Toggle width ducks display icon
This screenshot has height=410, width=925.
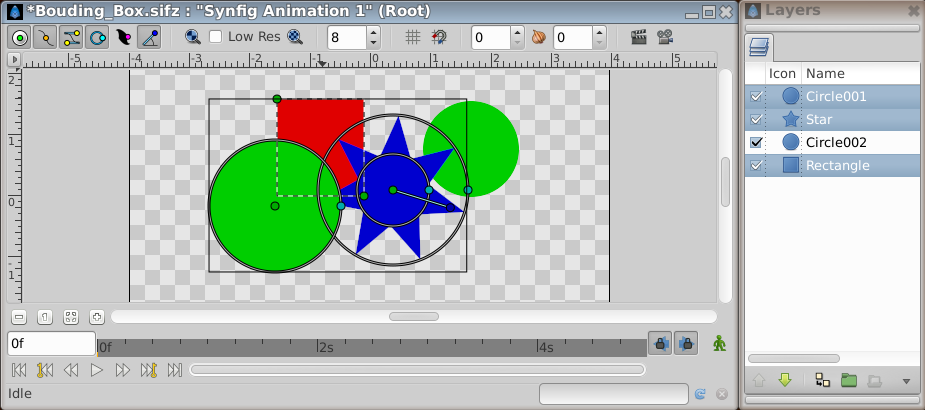point(123,38)
